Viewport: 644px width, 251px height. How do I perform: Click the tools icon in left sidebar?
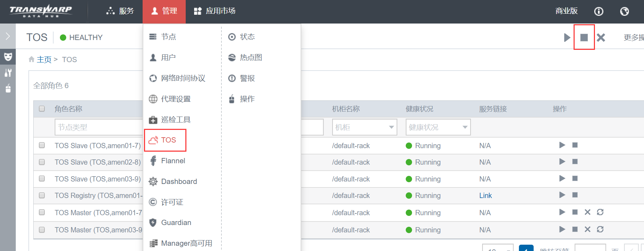(x=8, y=73)
